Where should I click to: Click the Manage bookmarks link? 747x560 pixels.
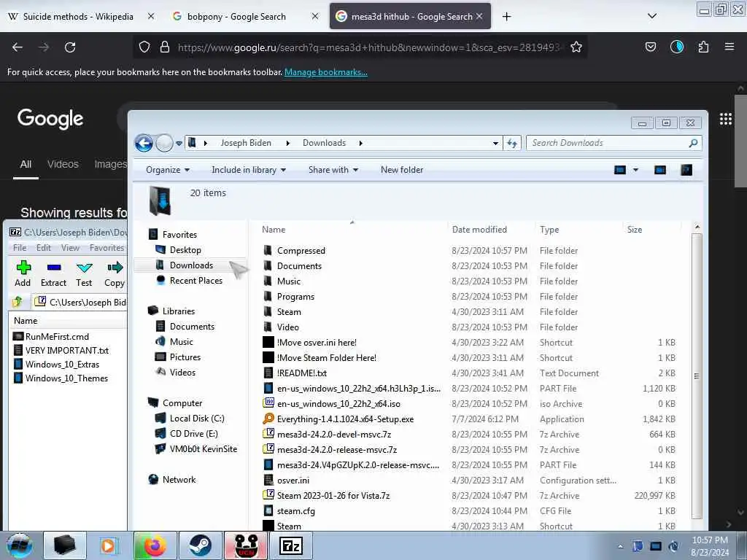coord(326,72)
